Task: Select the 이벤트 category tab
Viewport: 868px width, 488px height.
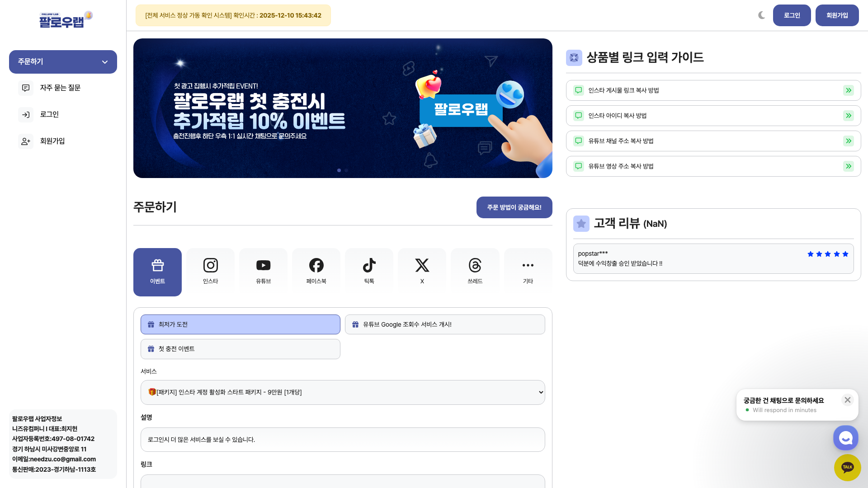Action: [x=157, y=272]
